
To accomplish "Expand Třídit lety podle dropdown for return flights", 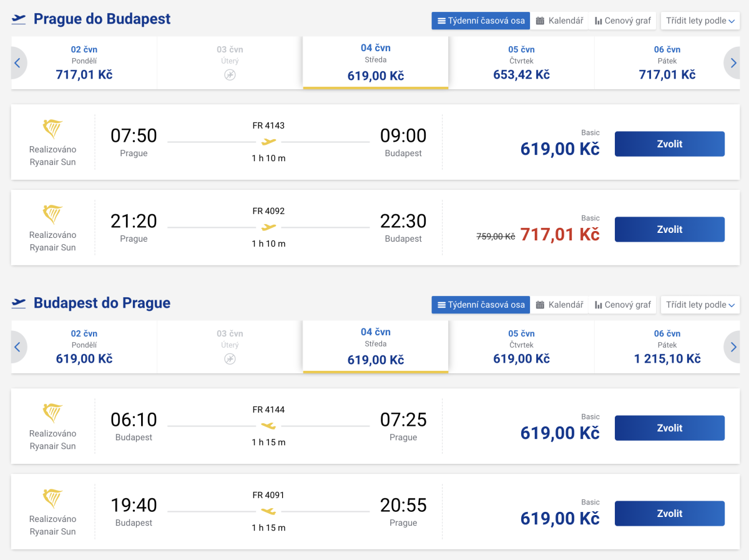I will (700, 305).
